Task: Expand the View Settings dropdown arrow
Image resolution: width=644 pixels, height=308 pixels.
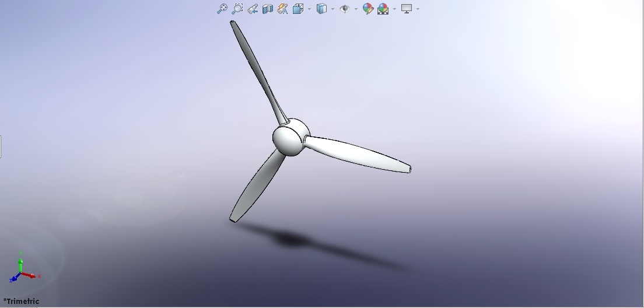Action: (418, 9)
